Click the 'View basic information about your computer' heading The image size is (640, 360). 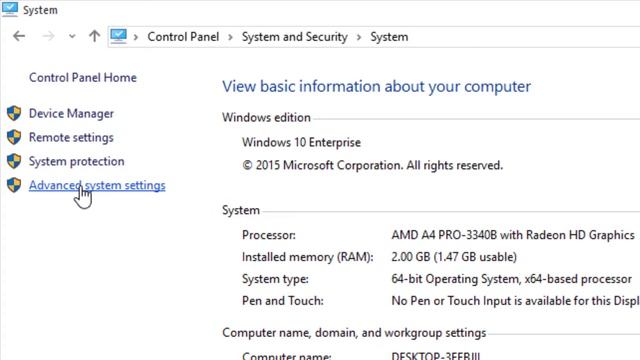pyautogui.click(x=376, y=87)
